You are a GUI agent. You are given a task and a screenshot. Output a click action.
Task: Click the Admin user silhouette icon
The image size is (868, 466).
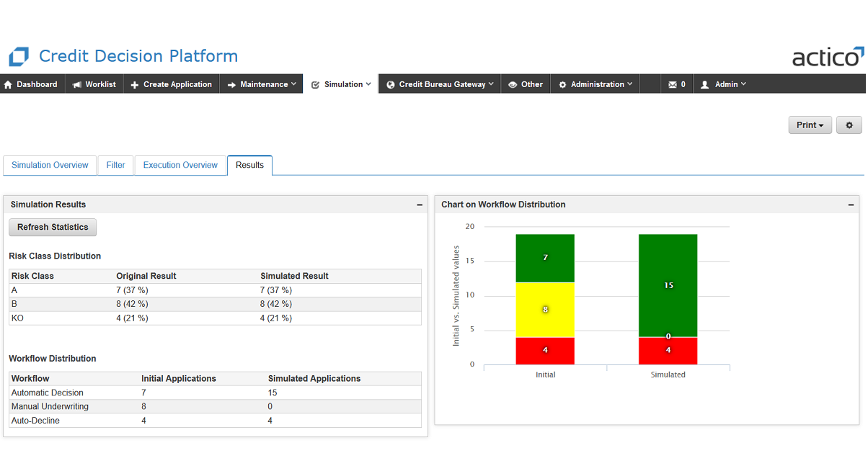(705, 84)
